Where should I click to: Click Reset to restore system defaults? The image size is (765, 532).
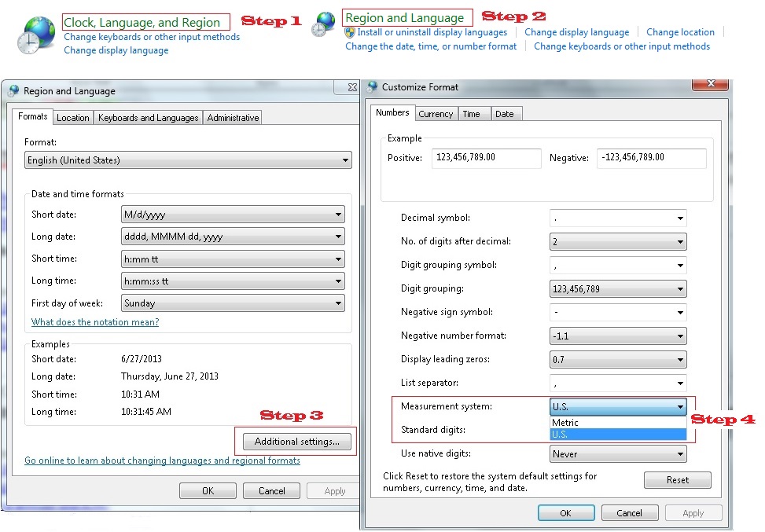click(677, 479)
